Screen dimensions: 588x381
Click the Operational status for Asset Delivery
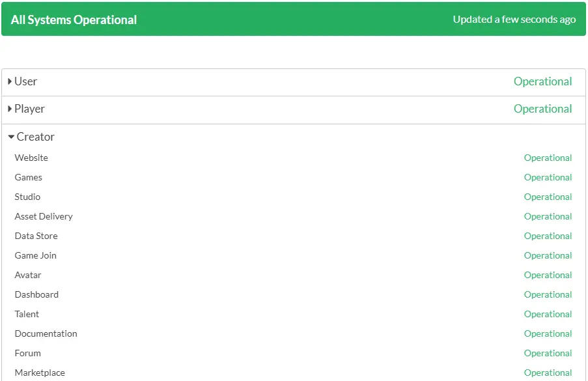pyautogui.click(x=548, y=216)
